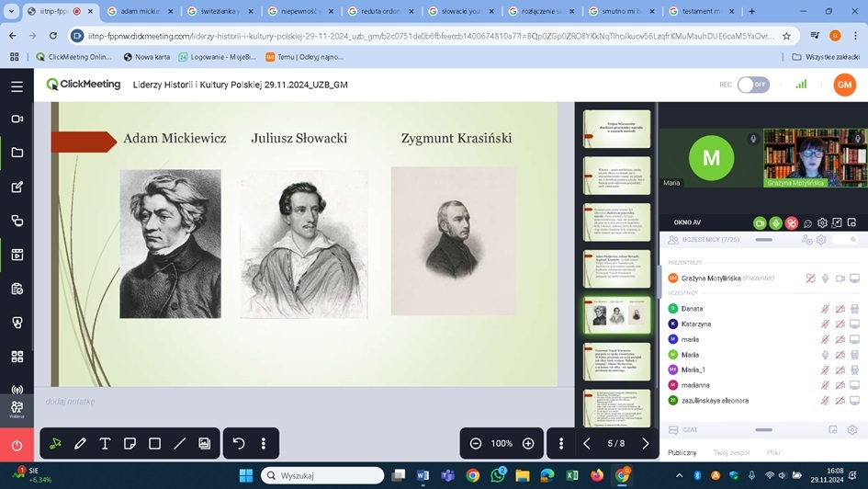Open the screen sharing icon in sidebar
This screenshot has width=868, height=489.
pos(17,221)
